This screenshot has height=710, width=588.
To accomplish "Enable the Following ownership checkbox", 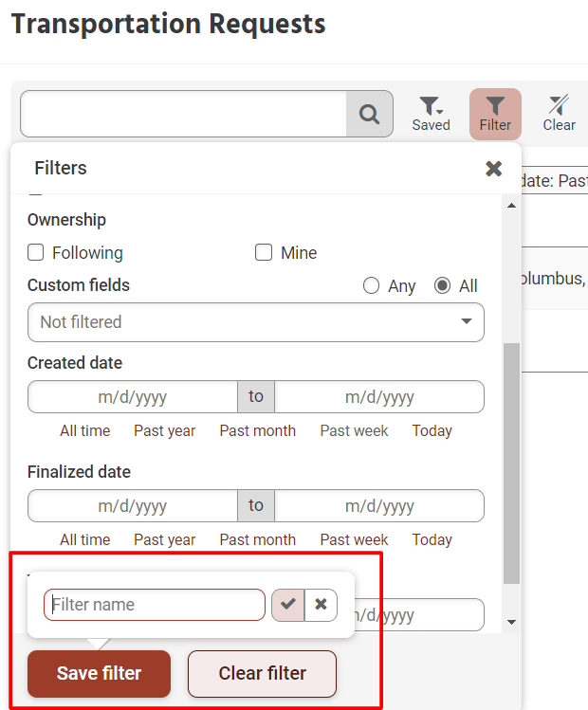I will 36,253.
